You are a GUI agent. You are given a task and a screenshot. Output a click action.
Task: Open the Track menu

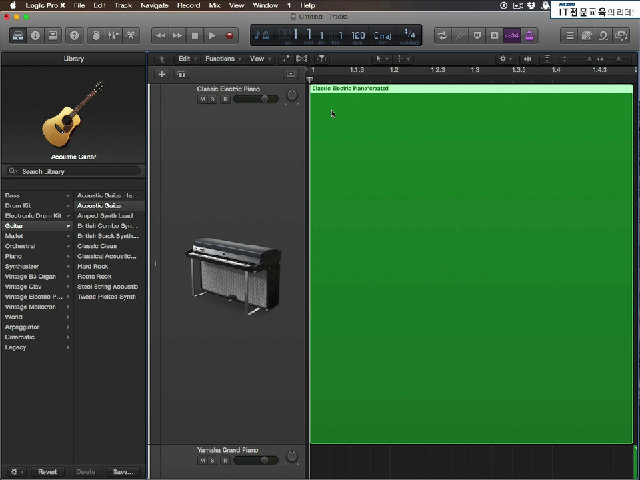(x=123, y=5)
